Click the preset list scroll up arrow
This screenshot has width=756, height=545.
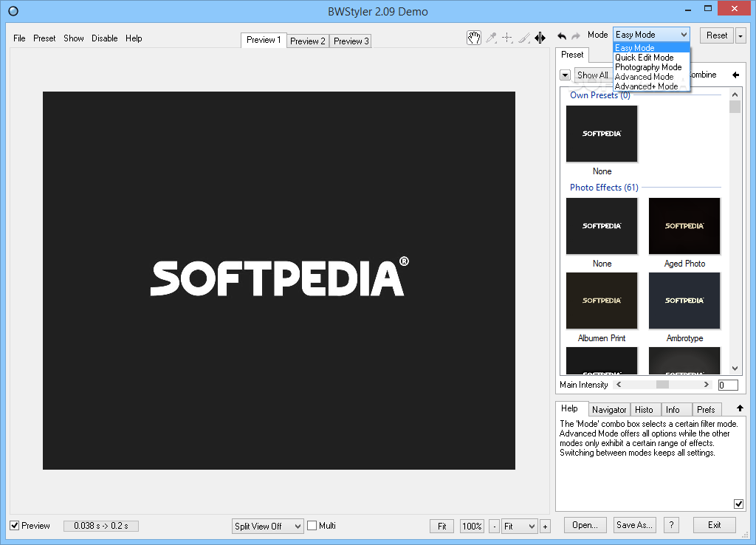point(735,95)
